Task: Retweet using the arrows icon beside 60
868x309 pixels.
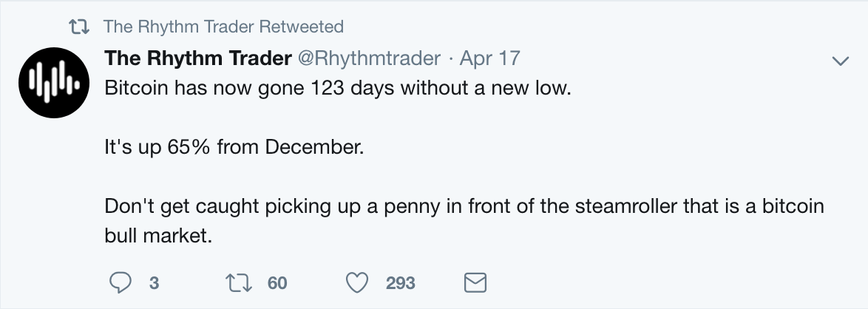Action: click(239, 283)
